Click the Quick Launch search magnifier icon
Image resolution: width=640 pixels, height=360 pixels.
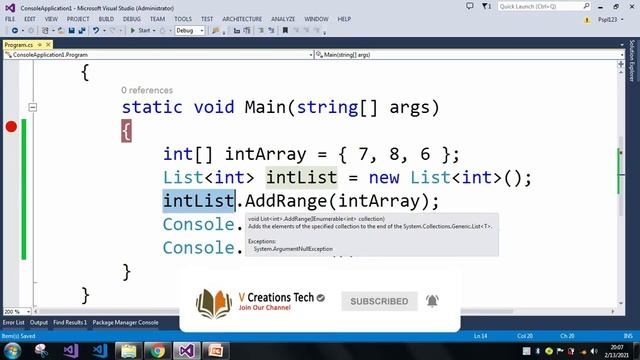586,6
